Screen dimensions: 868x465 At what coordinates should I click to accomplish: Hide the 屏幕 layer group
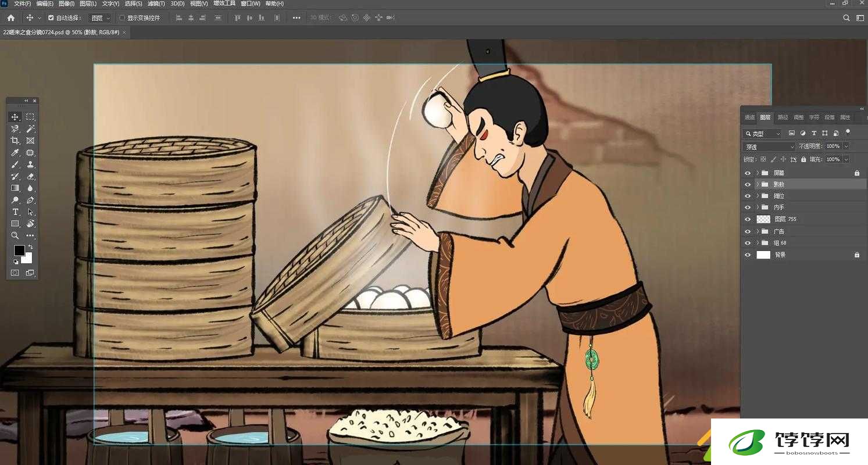tap(748, 173)
